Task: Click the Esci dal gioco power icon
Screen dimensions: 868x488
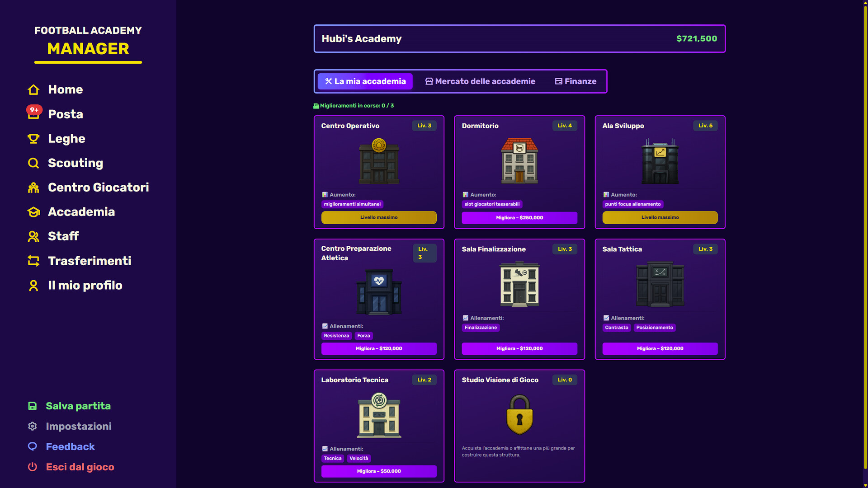Action: tap(33, 467)
